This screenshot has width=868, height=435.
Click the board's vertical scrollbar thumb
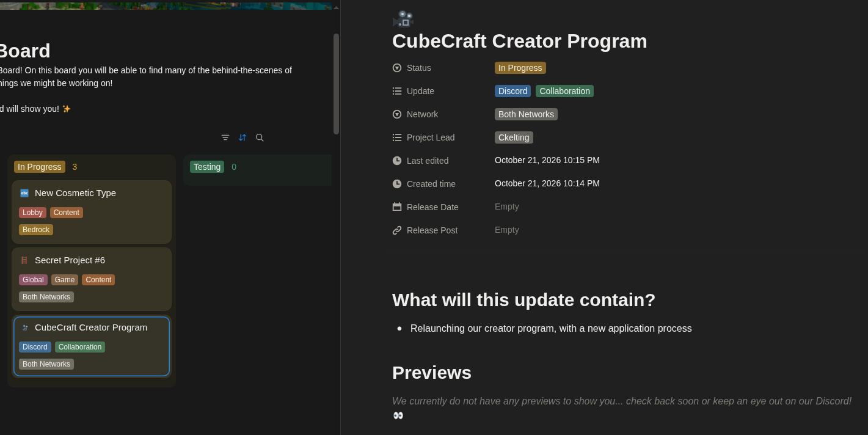coord(336,84)
